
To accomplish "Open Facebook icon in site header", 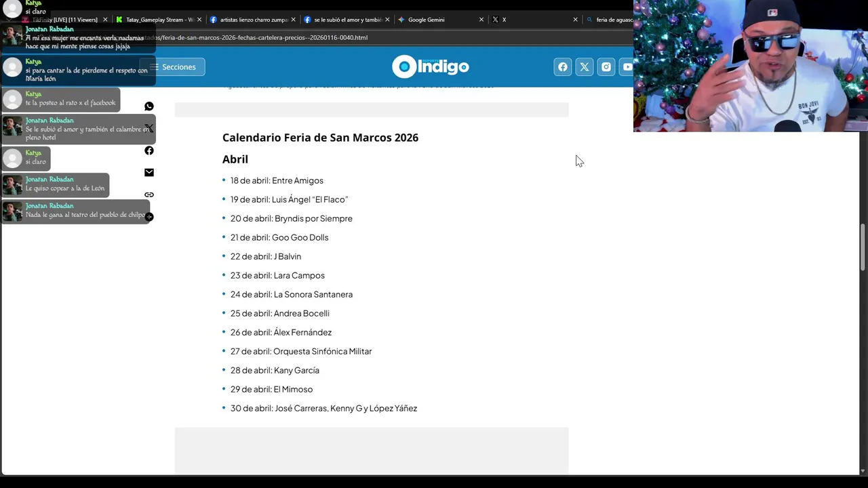I will [563, 66].
